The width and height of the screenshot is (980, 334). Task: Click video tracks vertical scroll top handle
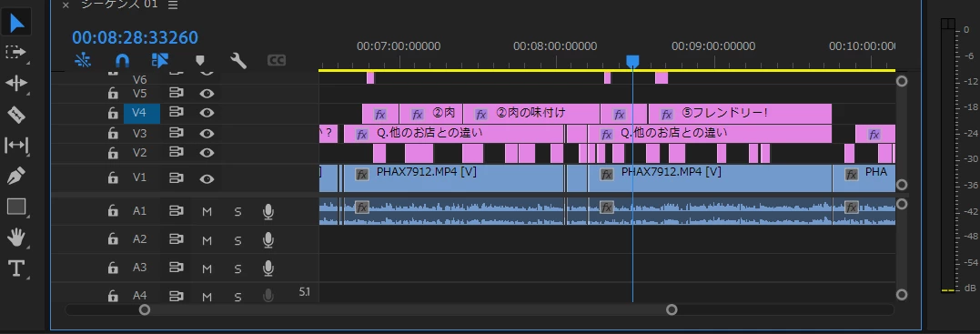(901, 81)
